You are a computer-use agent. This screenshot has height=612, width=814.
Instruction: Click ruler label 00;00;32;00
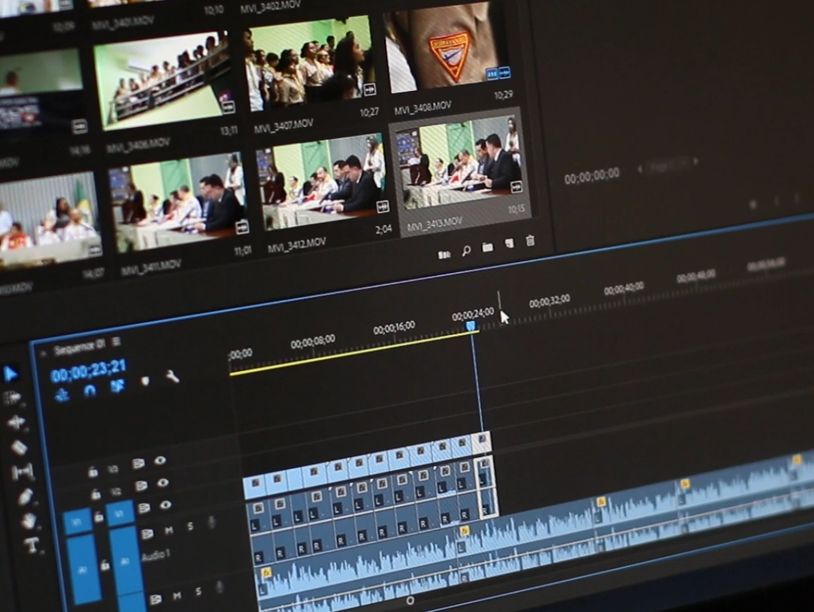549,301
